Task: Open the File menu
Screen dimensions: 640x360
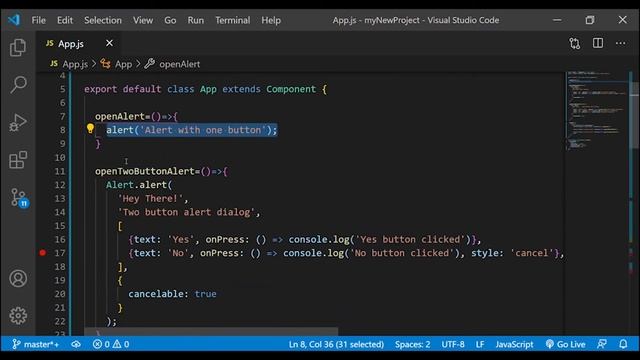Action: pos(39,20)
